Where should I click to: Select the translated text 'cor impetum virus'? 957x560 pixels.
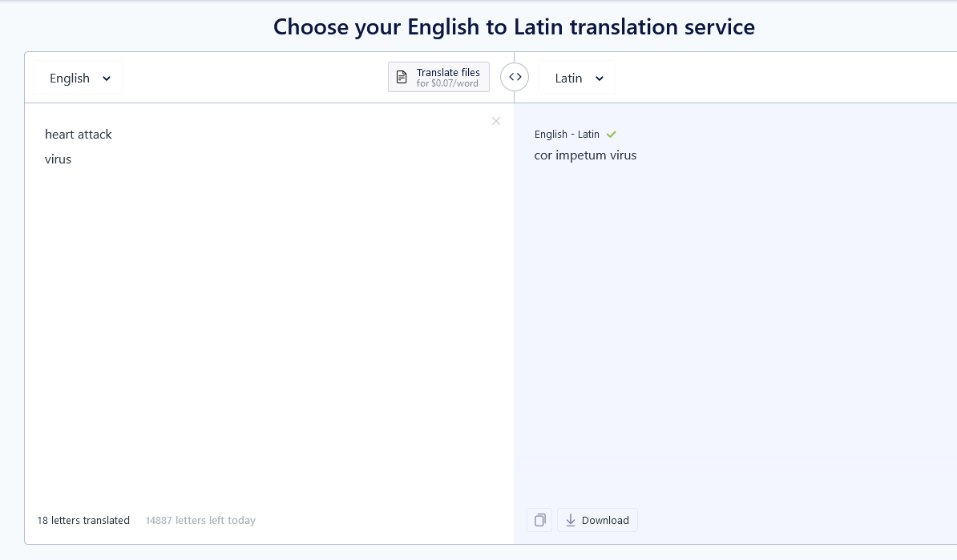point(585,155)
